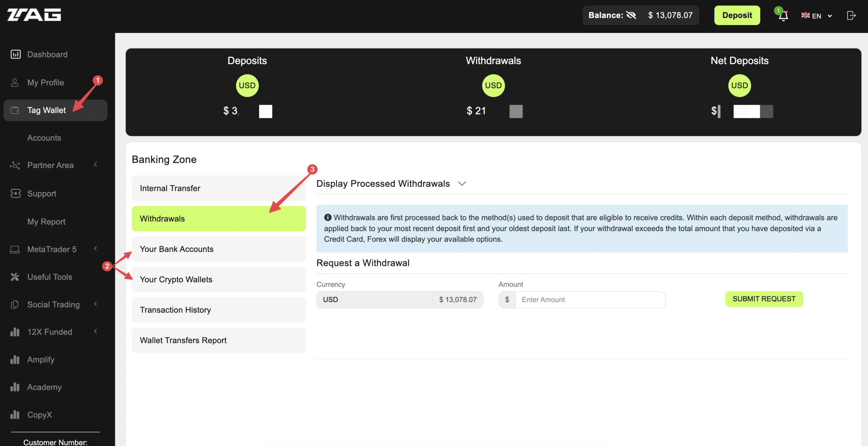Click the Deposits USD badge

pos(247,85)
